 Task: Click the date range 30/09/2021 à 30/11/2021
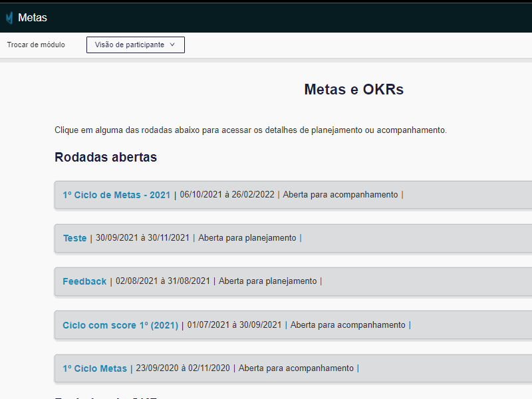[142, 238]
